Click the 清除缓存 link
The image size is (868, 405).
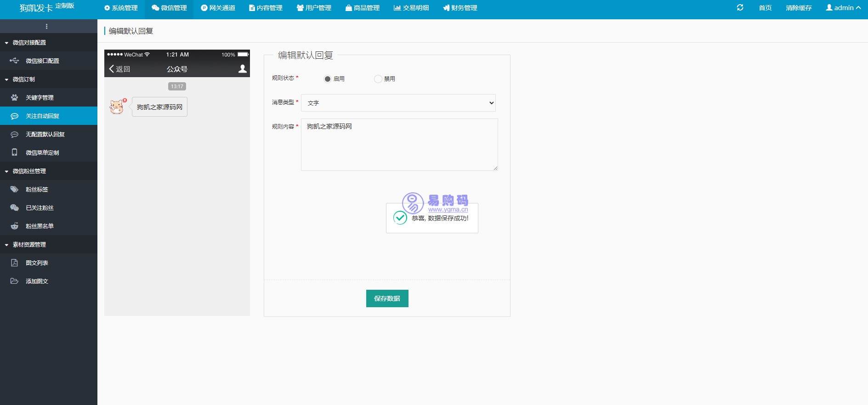[x=799, y=8]
